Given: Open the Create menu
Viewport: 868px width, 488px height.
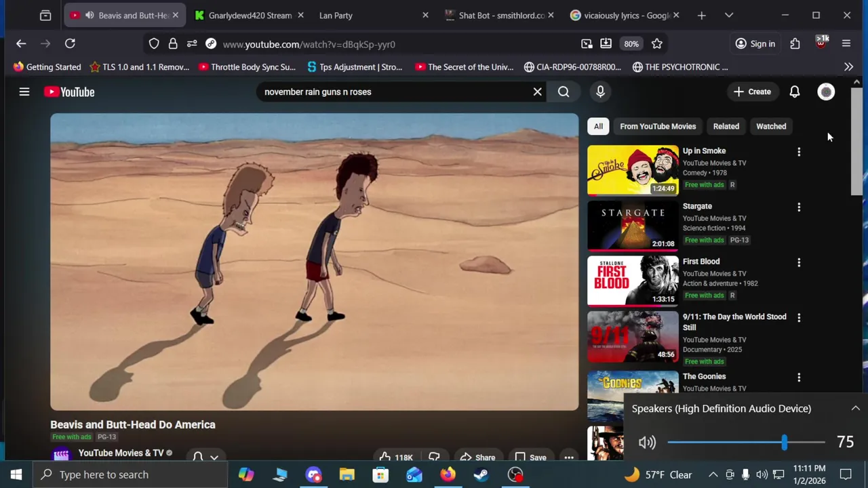Looking at the screenshot, I should (752, 91).
